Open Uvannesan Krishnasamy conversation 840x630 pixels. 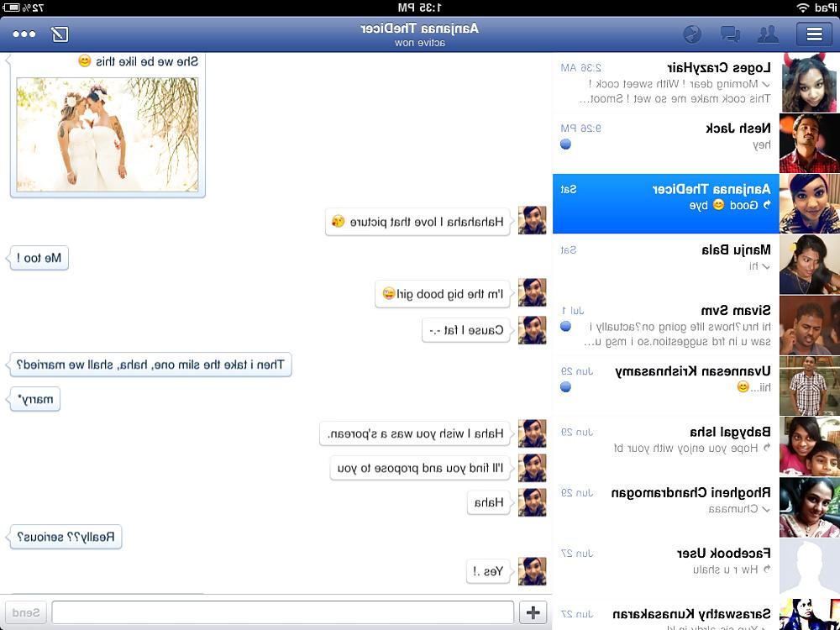pos(696,386)
